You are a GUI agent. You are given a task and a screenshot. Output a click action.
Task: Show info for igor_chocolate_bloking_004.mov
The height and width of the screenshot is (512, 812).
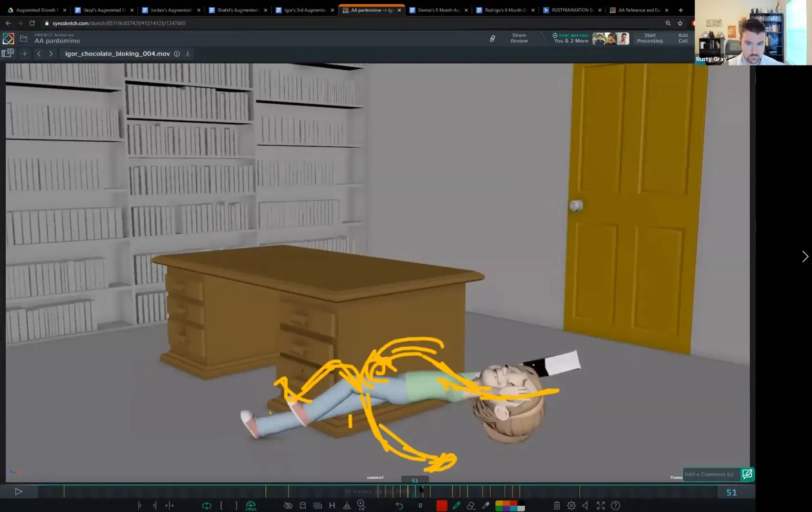tap(177, 53)
